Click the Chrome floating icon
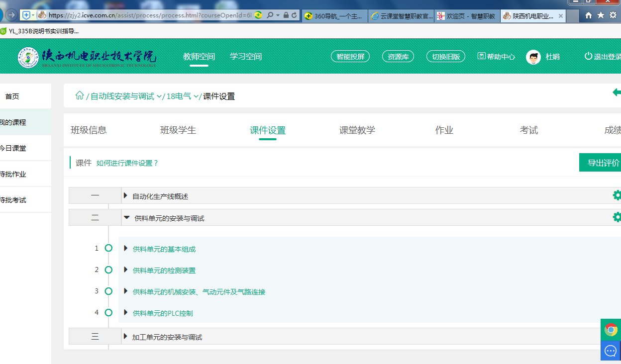Viewport: 621px width, 364px height. point(611,330)
